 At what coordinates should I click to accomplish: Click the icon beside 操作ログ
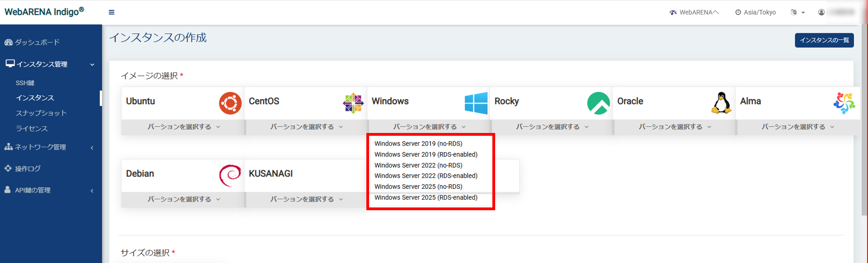tap(8, 168)
